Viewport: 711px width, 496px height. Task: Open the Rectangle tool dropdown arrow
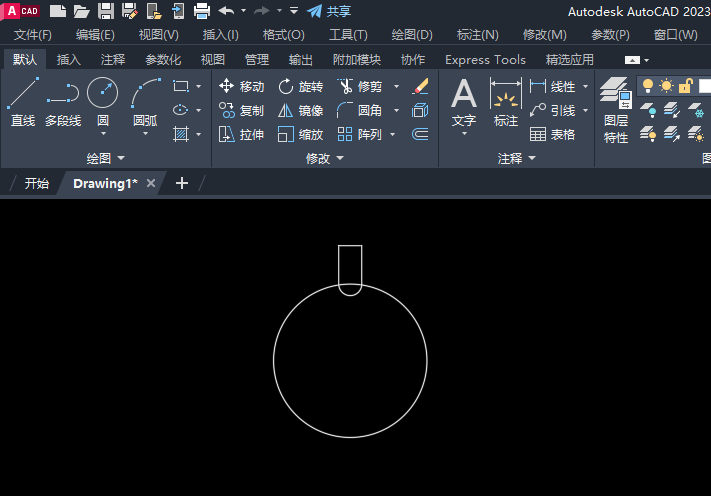pos(199,86)
